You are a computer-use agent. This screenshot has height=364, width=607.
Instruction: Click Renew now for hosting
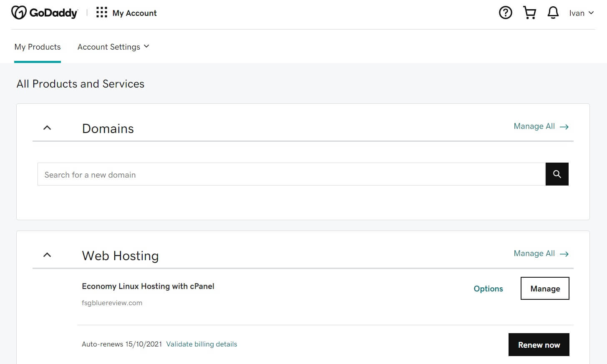click(x=539, y=345)
